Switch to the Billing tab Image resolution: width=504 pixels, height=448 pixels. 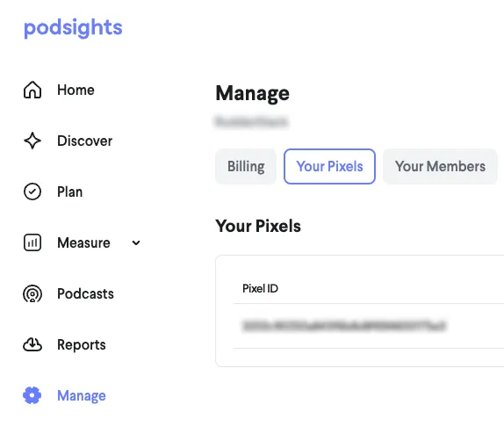[246, 167]
